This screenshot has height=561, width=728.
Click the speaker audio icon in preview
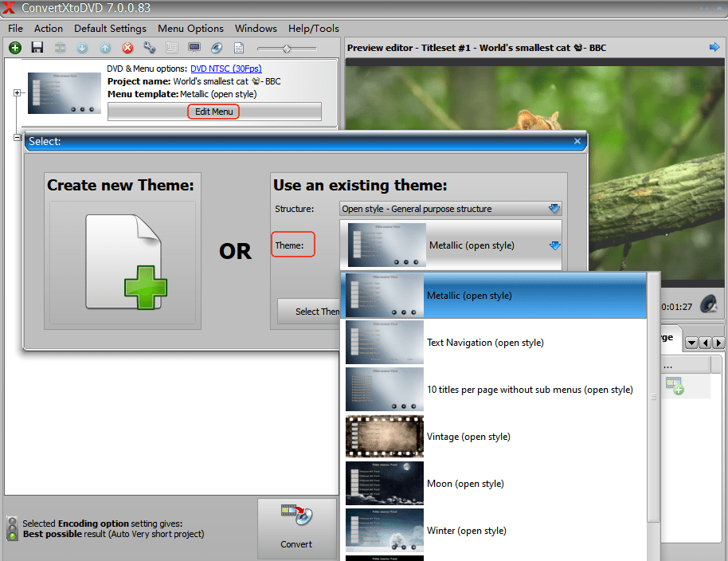point(709,304)
